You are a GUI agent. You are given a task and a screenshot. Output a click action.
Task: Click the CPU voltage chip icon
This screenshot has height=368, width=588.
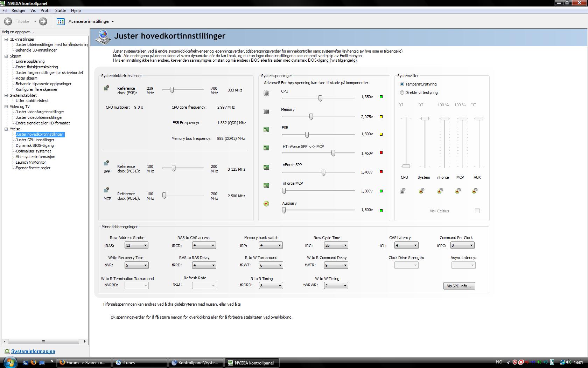tap(266, 93)
